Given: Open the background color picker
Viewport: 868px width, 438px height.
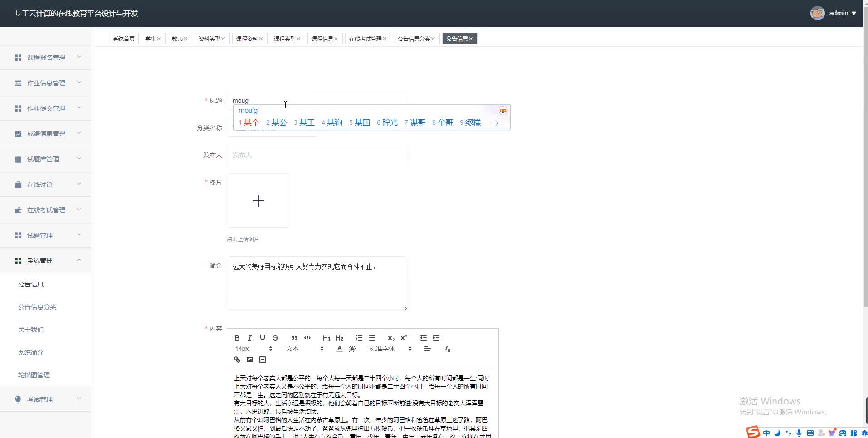Looking at the screenshot, I should pos(352,349).
